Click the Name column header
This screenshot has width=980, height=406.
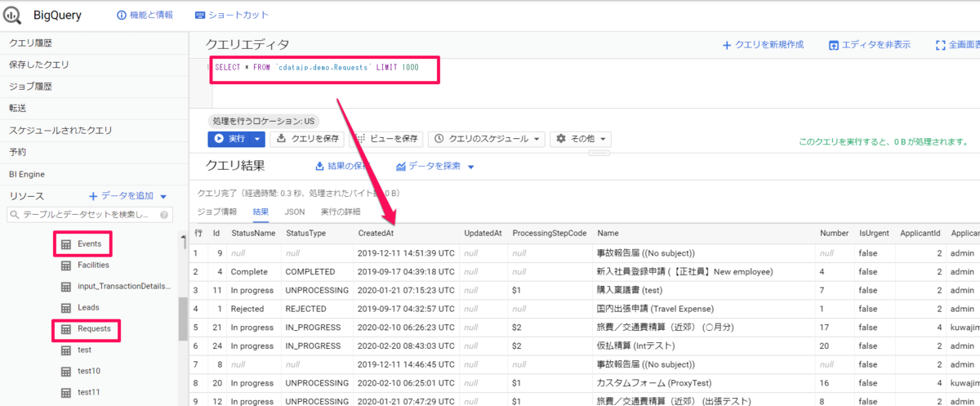[608, 233]
